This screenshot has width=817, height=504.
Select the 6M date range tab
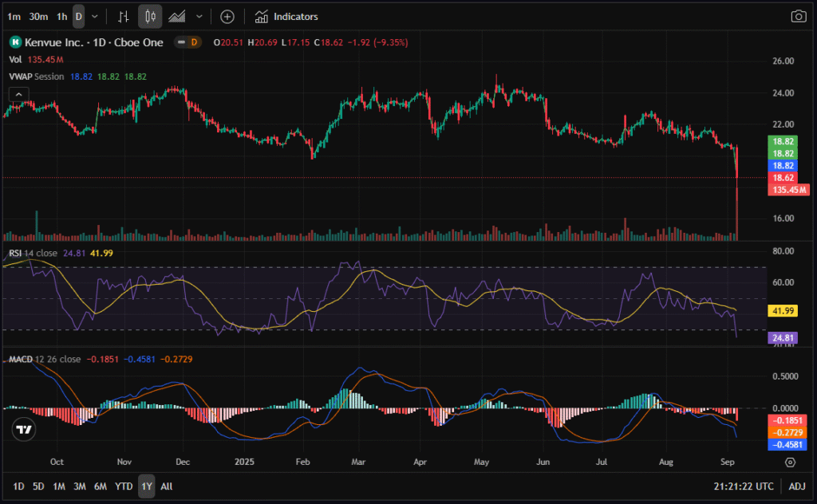(x=101, y=486)
